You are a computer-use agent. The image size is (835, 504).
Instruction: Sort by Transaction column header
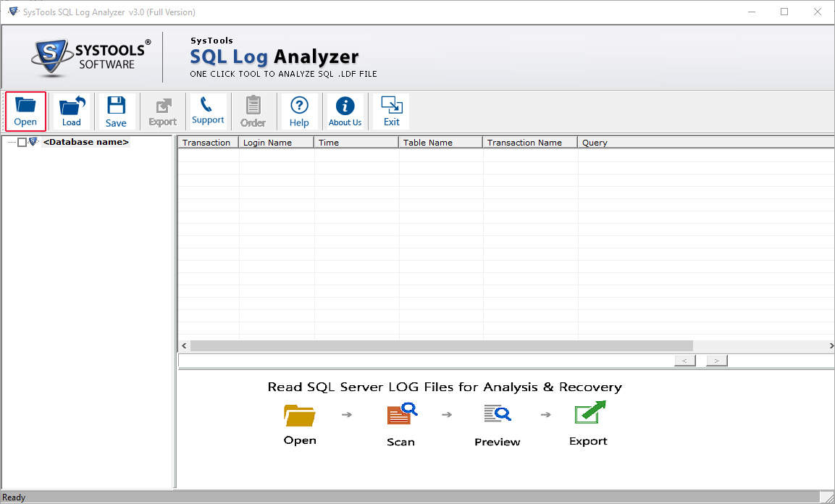pos(209,142)
